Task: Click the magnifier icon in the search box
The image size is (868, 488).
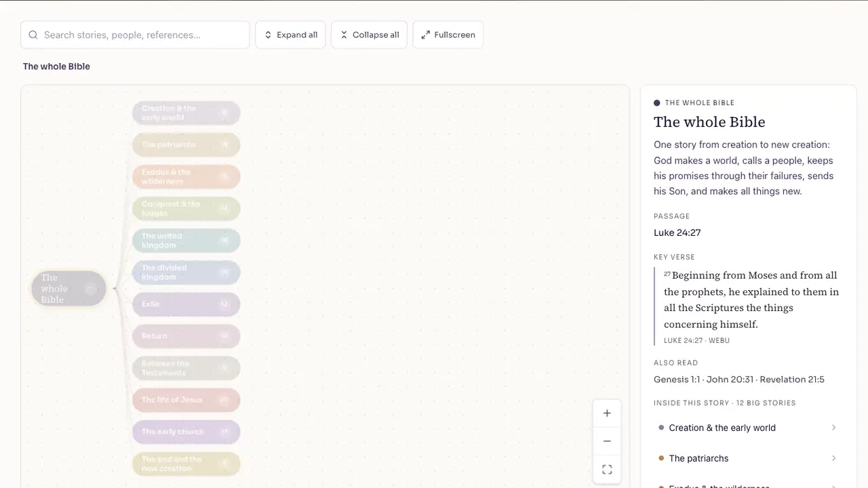Action: coord(33,35)
